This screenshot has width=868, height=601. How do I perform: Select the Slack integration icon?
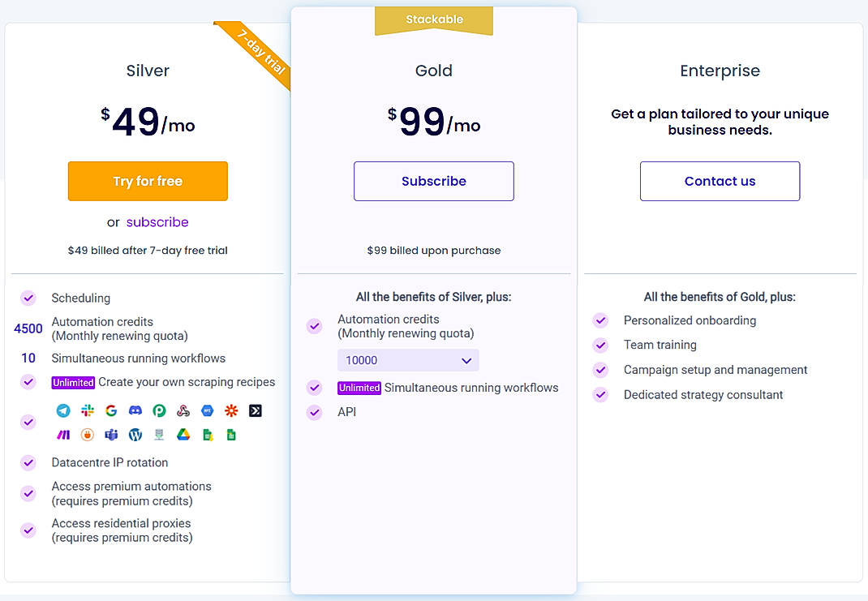click(88, 410)
